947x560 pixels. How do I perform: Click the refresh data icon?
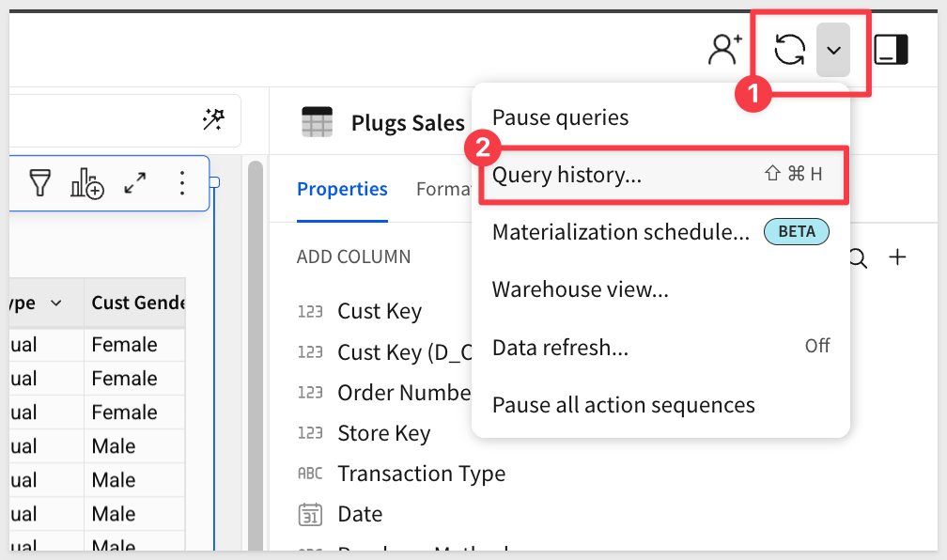789,50
